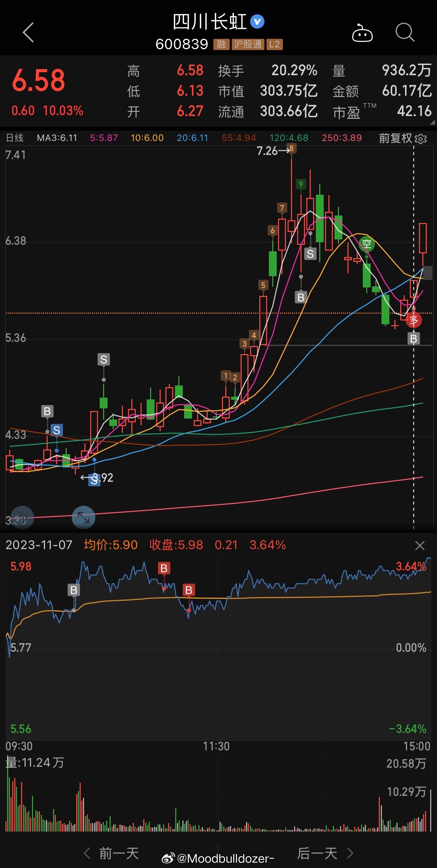
Task: Tap the 沪股通 tag
Action: pyautogui.click(x=248, y=44)
